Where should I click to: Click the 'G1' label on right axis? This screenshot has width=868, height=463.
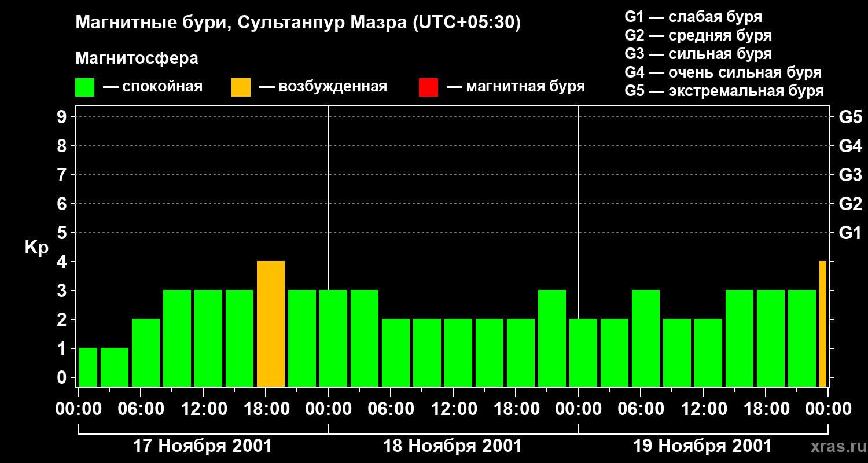pyautogui.click(x=851, y=233)
